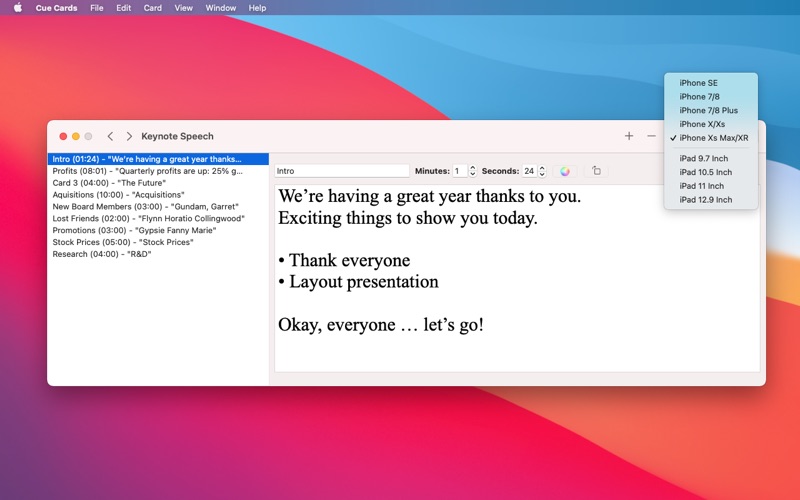Open the card color picker wheel
This screenshot has width=800, height=500.
pos(565,171)
